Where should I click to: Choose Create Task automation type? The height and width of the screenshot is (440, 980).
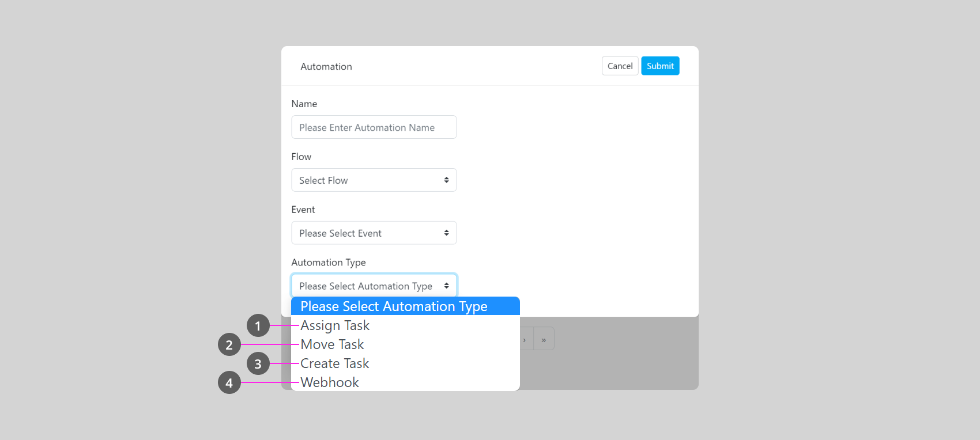(x=334, y=363)
